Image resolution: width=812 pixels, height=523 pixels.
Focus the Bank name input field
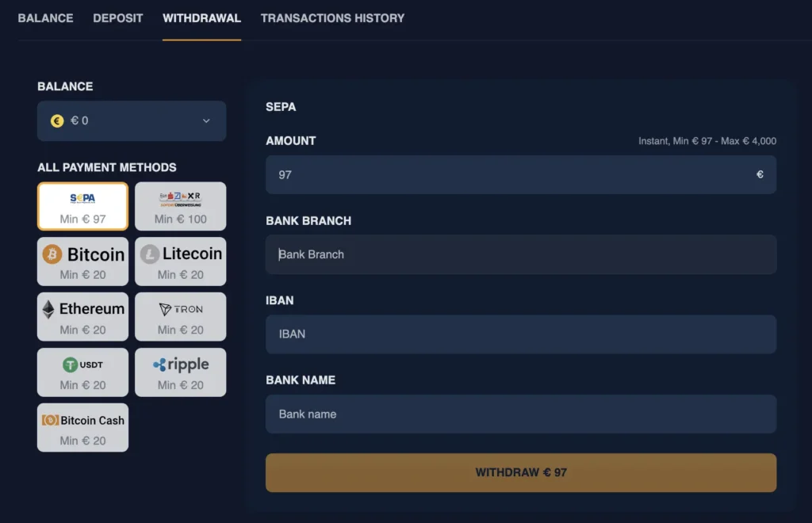pos(521,414)
